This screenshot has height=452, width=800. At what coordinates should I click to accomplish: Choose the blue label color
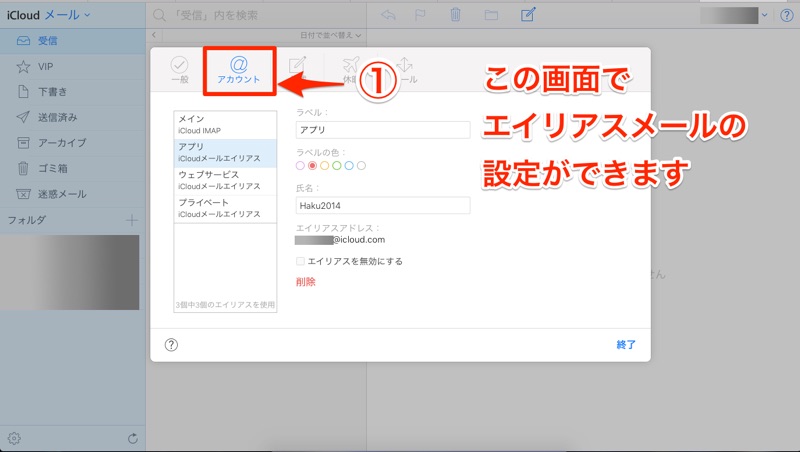click(x=349, y=165)
